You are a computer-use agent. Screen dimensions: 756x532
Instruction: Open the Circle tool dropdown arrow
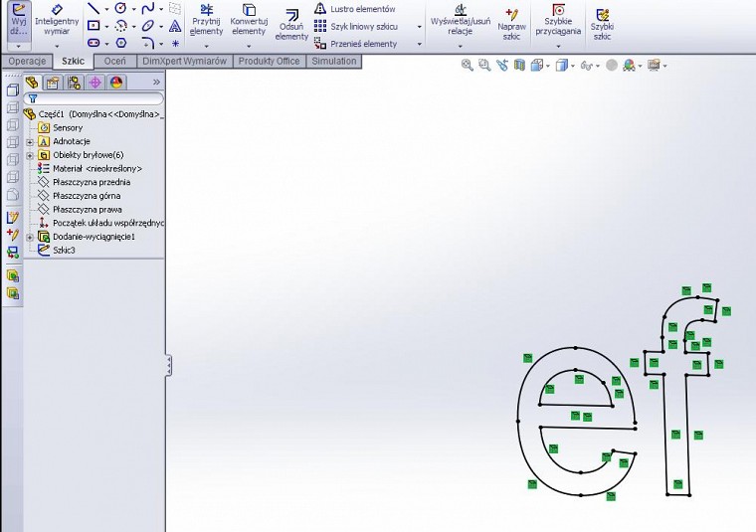tap(133, 9)
